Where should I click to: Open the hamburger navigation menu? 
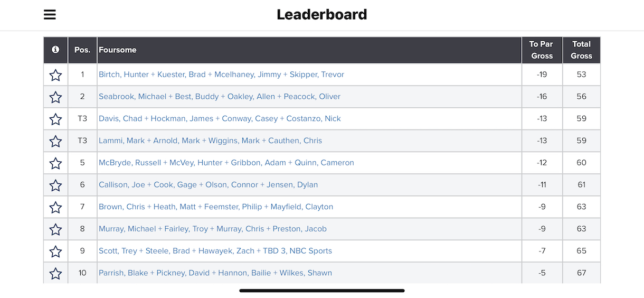pyautogui.click(x=50, y=15)
